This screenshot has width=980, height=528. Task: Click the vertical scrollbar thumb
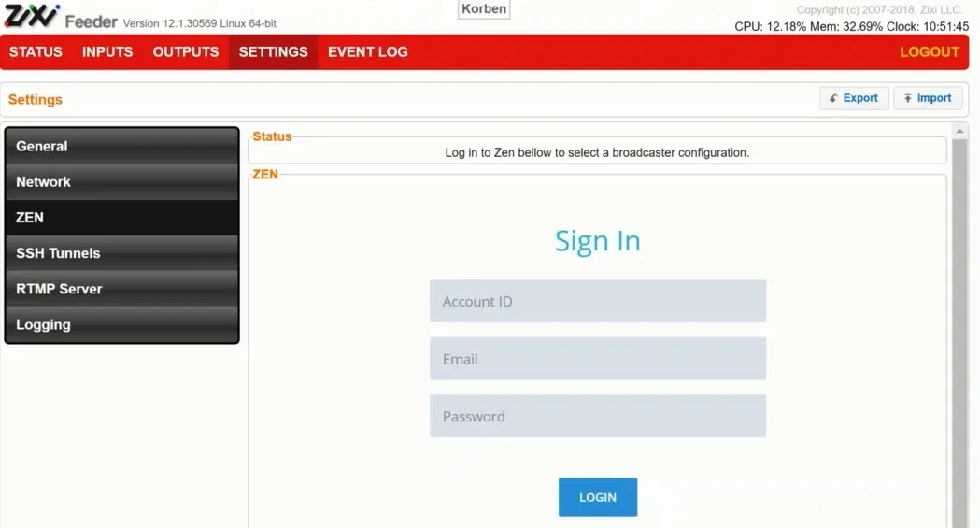(959, 333)
